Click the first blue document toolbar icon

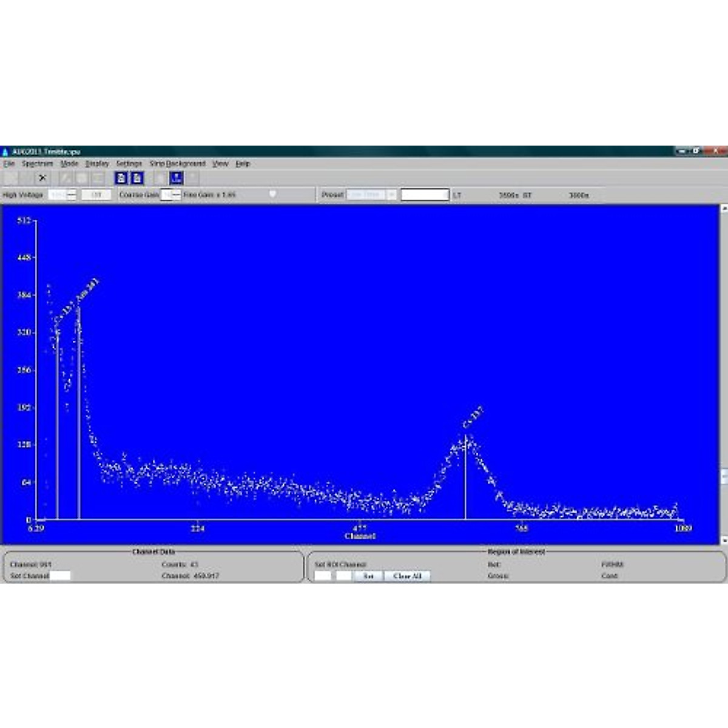(x=121, y=178)
